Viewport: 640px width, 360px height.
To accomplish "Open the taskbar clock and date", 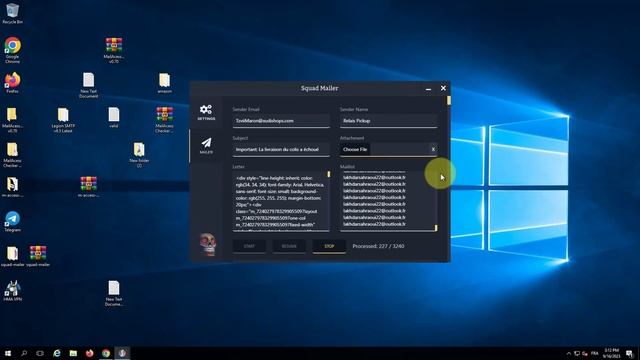I will coord(611,353).
